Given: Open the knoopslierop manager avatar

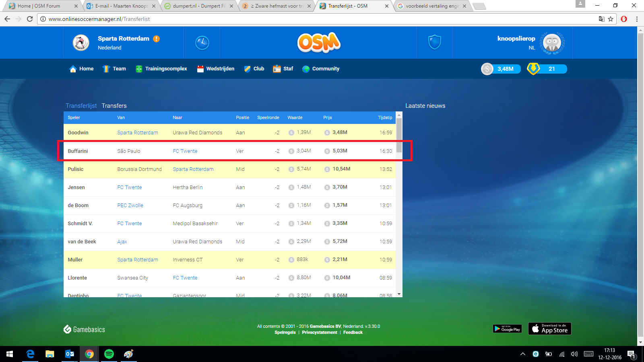Looking at the screenshot, I should point(552,43).
